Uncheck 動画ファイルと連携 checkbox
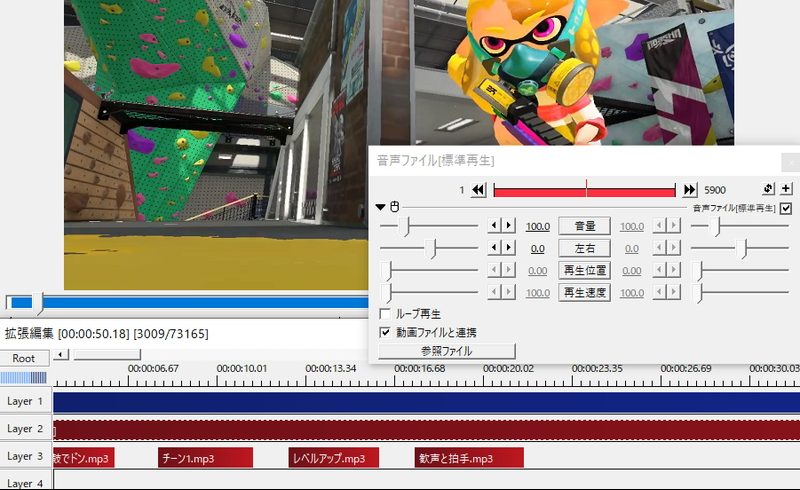 385,332
